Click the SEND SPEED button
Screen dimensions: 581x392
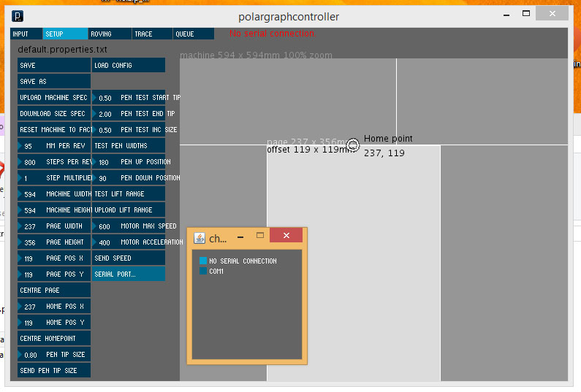click(129, 258)
